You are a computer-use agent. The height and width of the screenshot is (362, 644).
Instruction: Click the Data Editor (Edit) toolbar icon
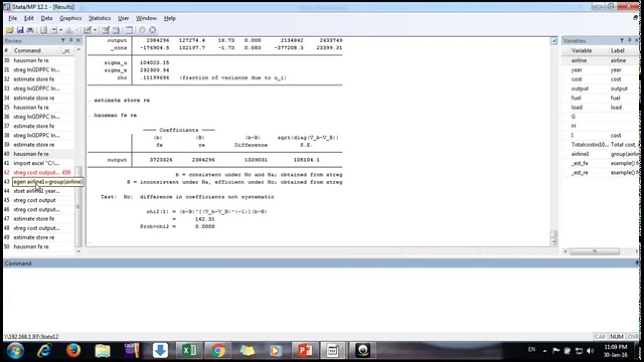coord(105,30)
